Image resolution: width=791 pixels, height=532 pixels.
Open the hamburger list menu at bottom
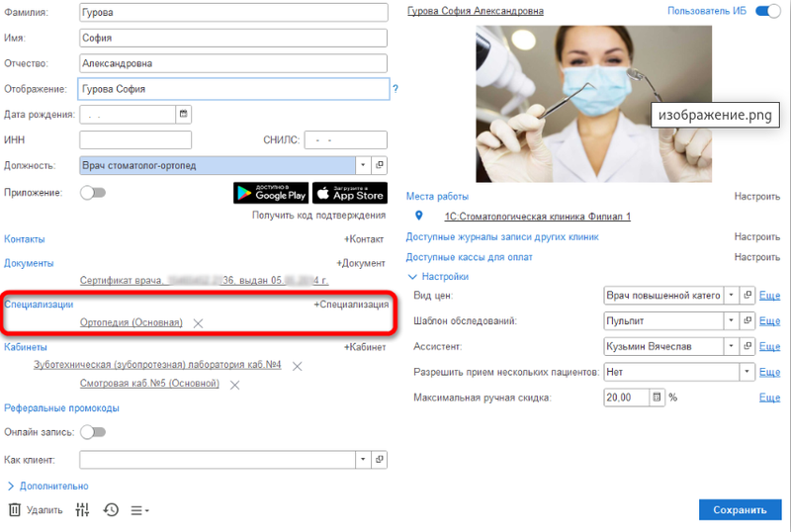pyautogui.click(x=139, y=511)
